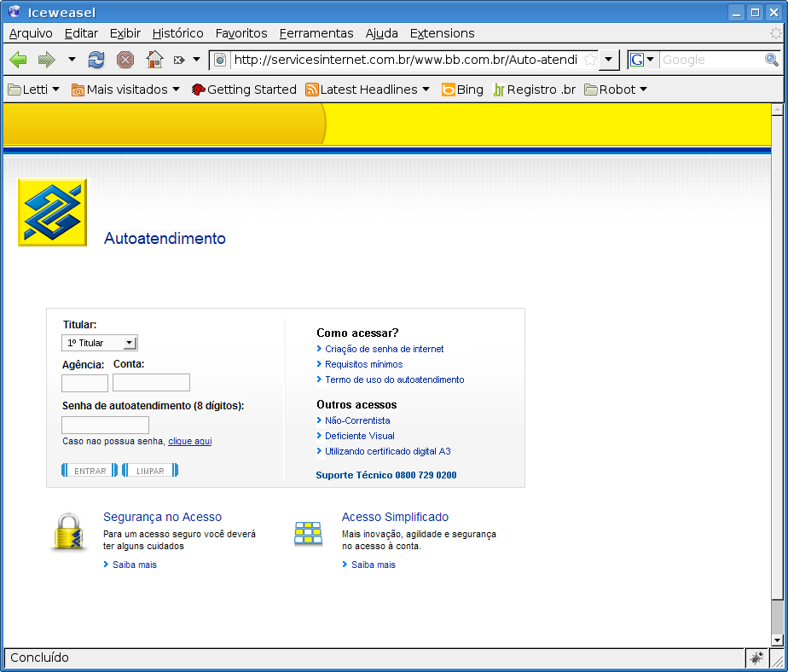Click the Google search box
Image resolution: width=788 pixels, height=672 pixels.
click(711, 60)
